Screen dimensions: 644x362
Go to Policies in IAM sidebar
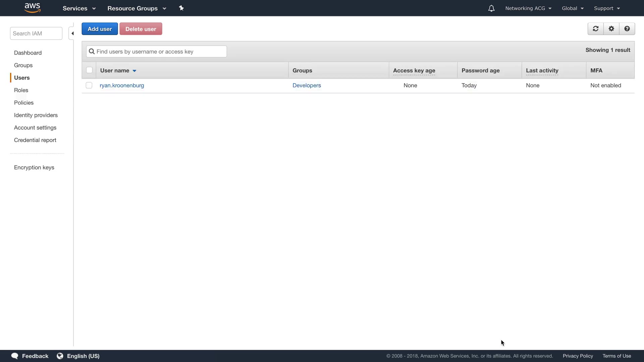[24, 103]
